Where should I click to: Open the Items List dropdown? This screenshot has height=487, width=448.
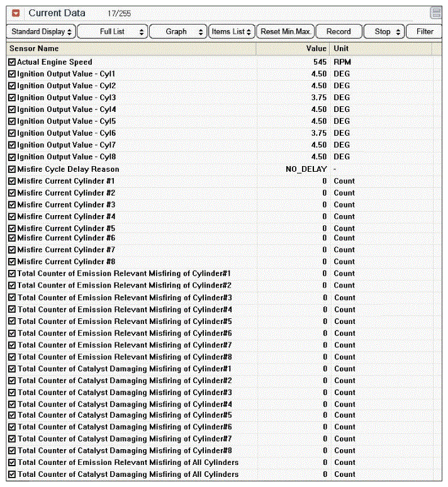(x=232, y=31)
